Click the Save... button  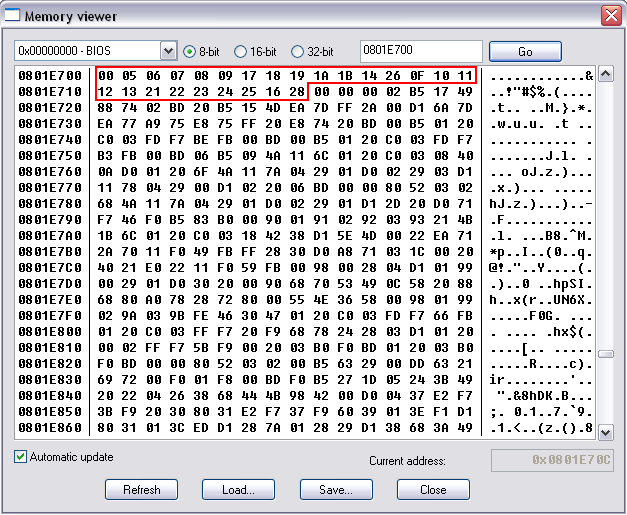coord(335,490)
